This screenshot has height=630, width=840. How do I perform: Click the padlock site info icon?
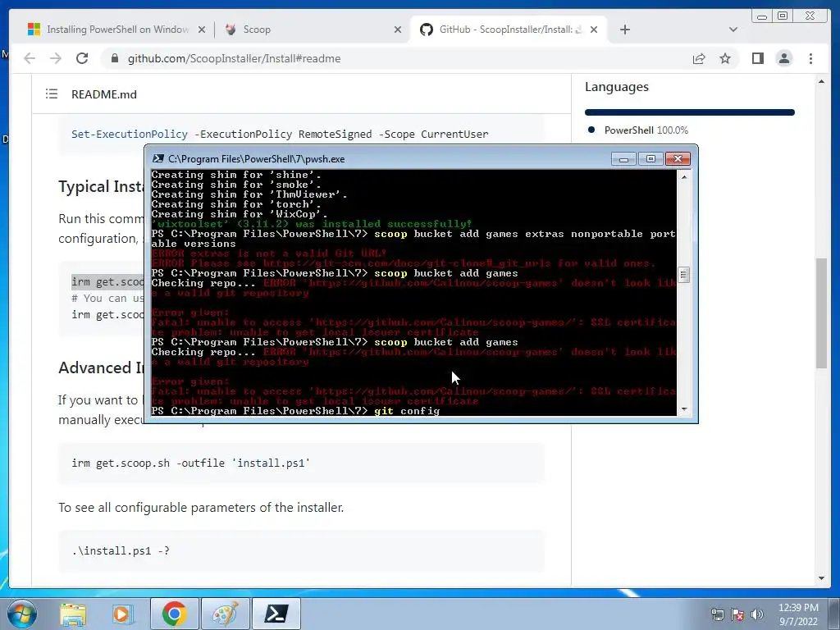114,58
